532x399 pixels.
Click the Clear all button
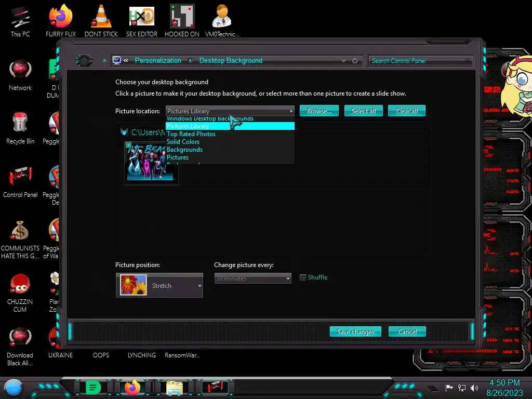[x=406, y=111]
